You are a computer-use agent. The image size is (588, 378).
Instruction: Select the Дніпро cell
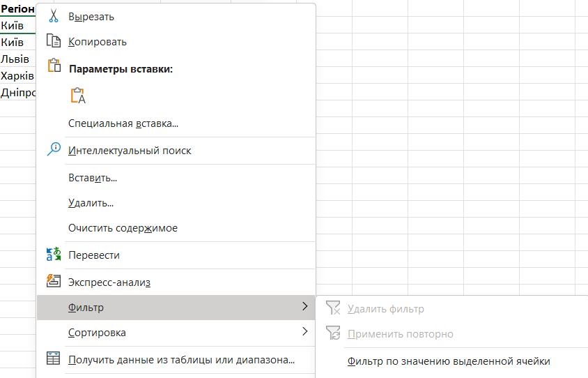pyautogui.click(x=17, y=93)
